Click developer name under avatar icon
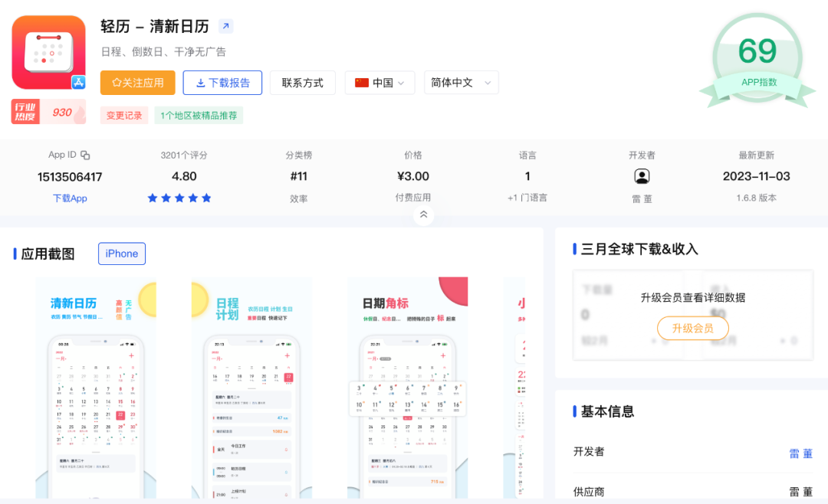 point(642,199)
